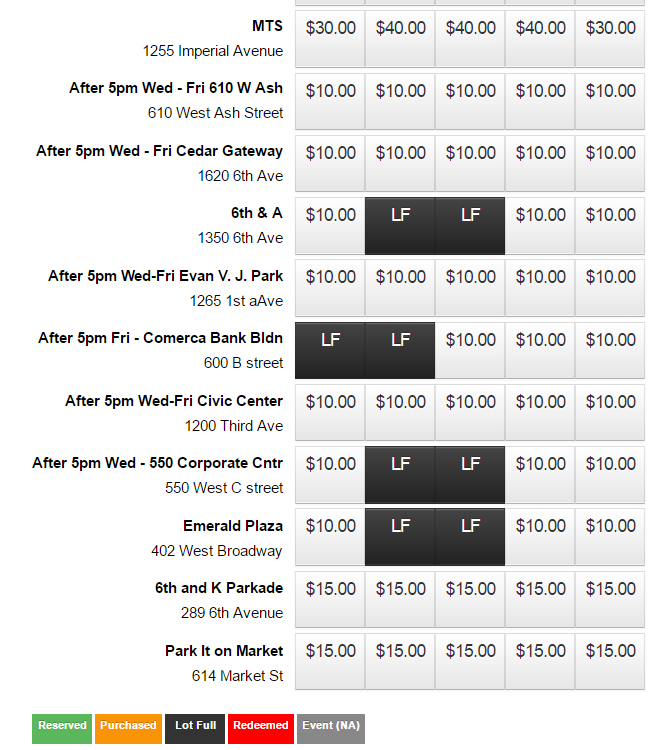654x750 pixels.
Task: Click second LF cell for 550 Corporate Cntr
Action: [x=470, y=475]
